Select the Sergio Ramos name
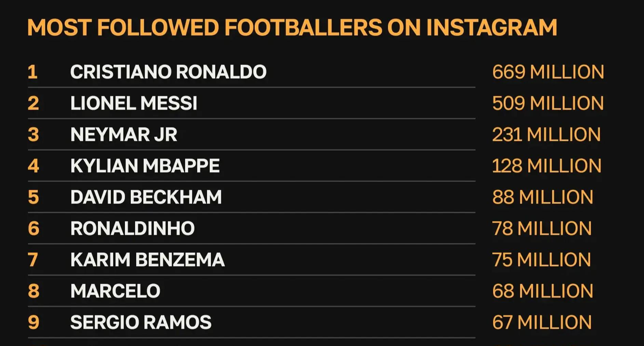The height and width of the screenshot is (346, 644). coord(141,322)
